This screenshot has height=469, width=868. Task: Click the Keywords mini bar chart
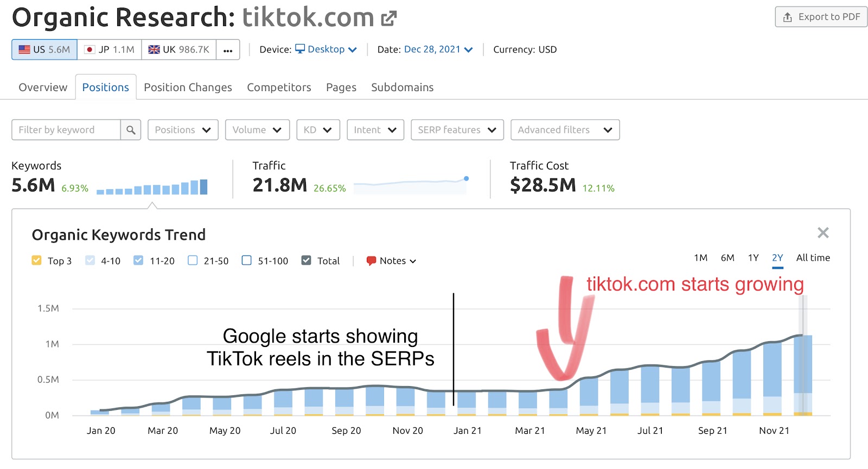pyautogui.click(x=152, y=187)
